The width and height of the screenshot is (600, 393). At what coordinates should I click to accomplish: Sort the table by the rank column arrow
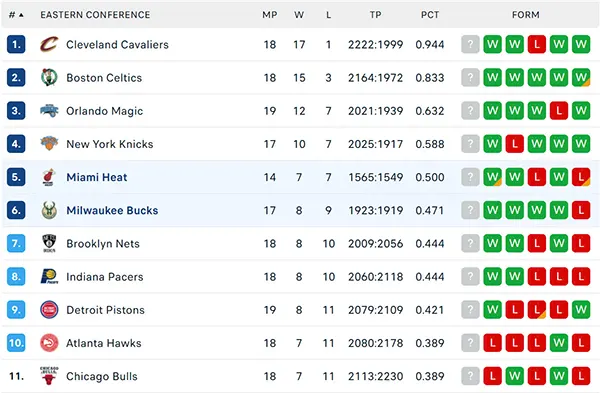21,15
